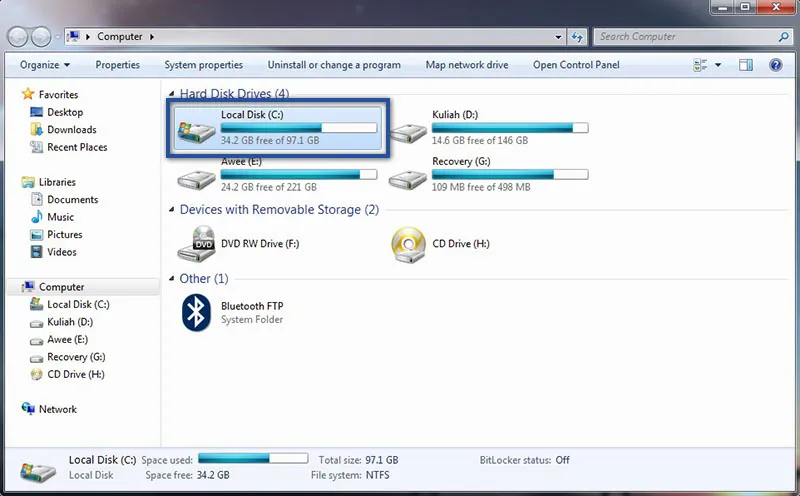Click the details pane Space used bar
Viewport: 800px width, 496px height.
(253, 458)
